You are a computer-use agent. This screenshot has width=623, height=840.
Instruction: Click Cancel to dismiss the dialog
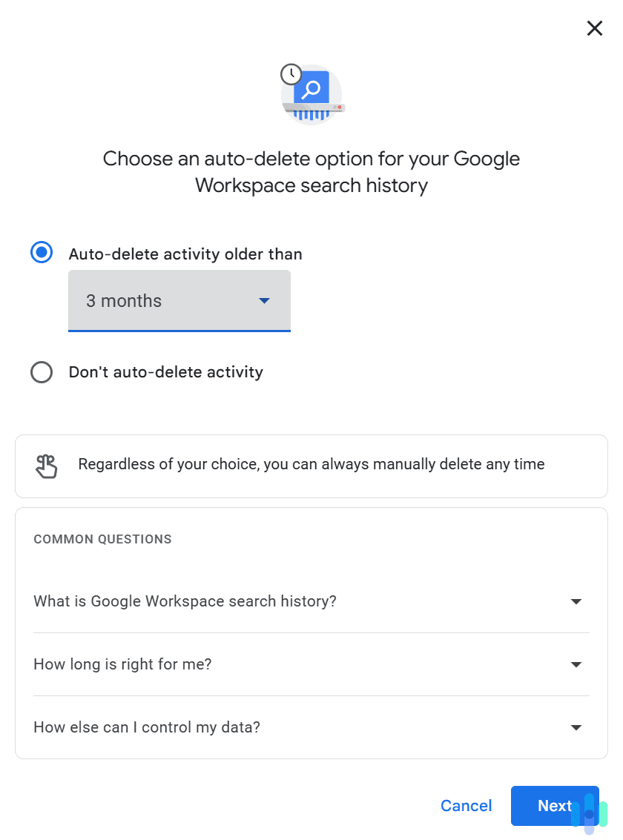(x=466, y=806)
